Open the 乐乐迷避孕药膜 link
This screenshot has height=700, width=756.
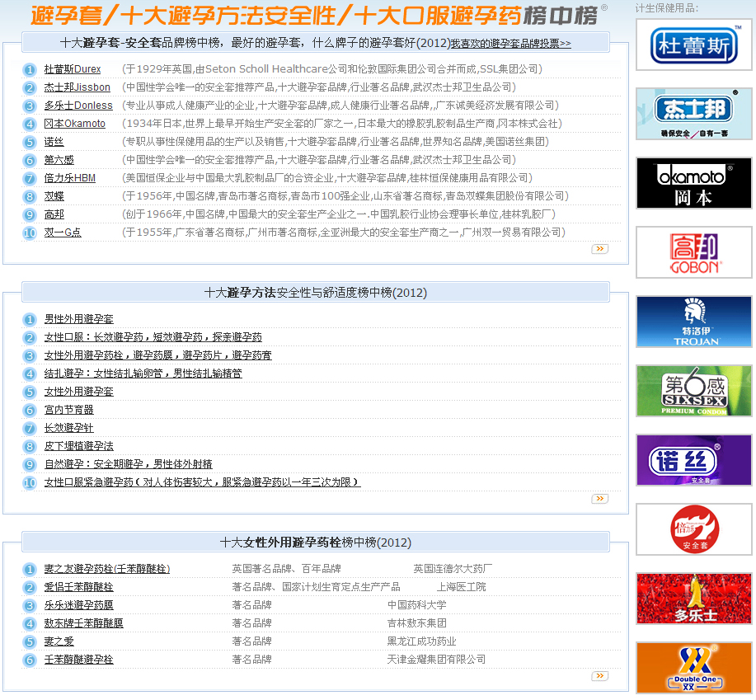(x=79, y=605)
